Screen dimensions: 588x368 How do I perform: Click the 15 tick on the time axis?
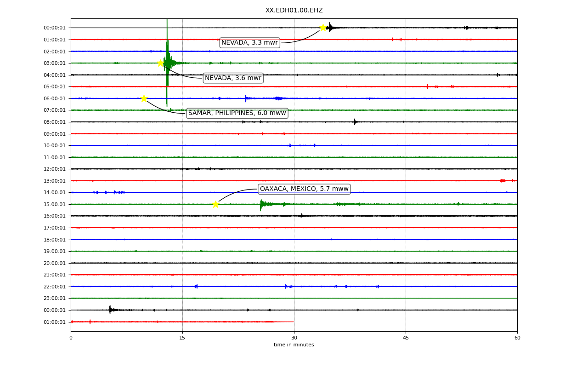tap(182, 338)
